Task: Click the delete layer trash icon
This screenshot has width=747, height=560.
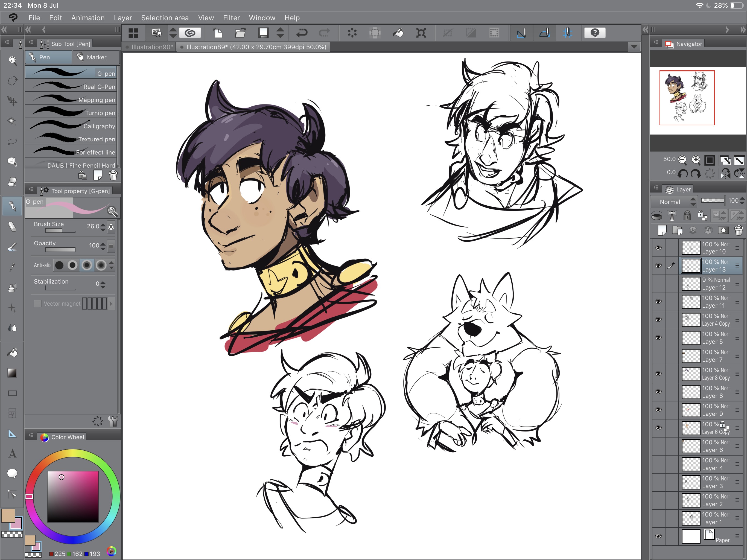Action: pos(739,230)
